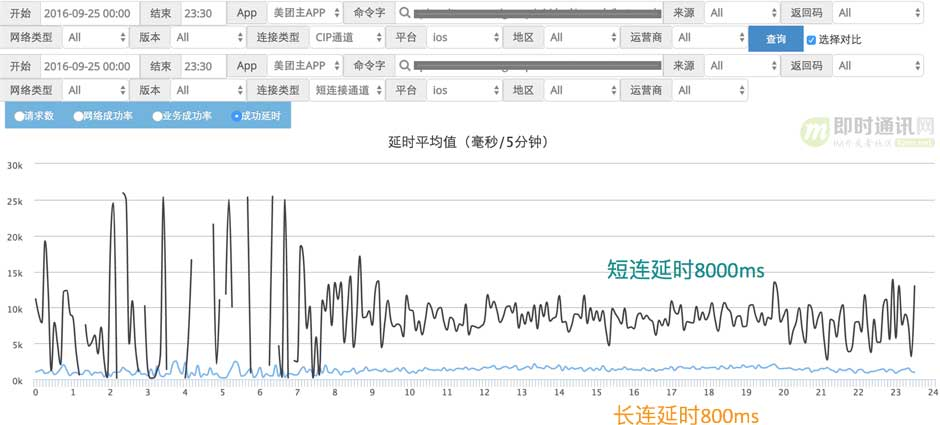Click the 25k y-axis label
The image size is (940, 425).
[x=14, y=201]
